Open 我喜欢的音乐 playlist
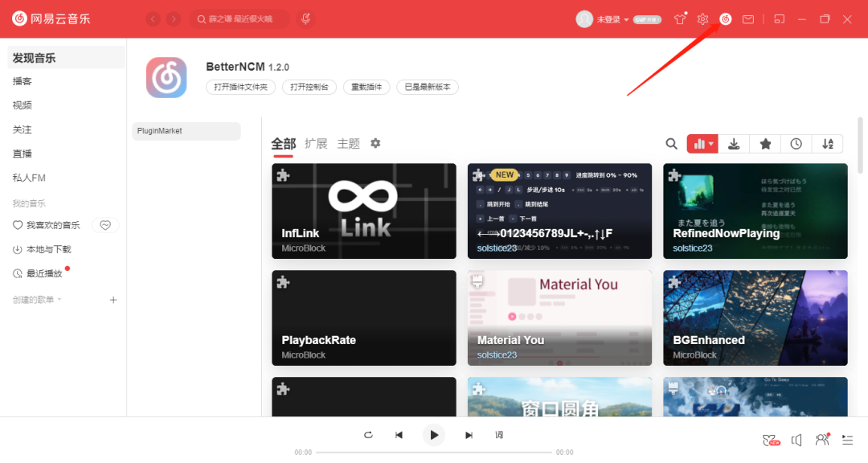 tap(47, 225)
